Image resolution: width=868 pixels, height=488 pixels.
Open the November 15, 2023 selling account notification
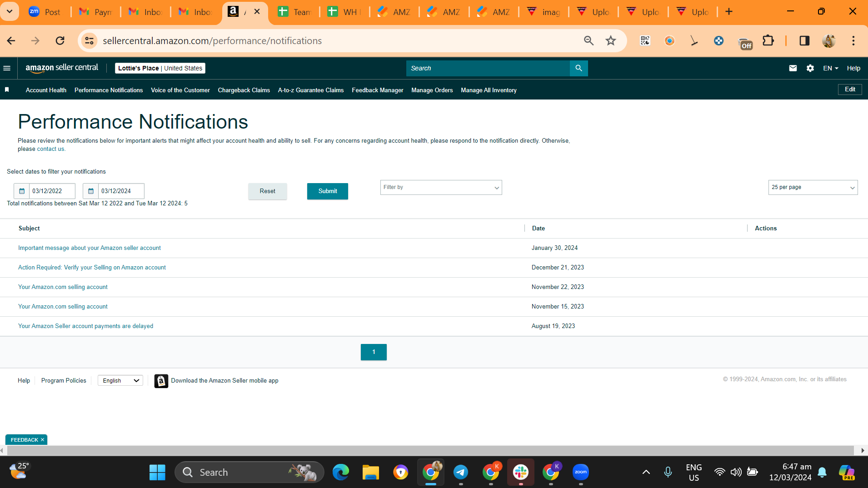pyautogui.click(x=63, y=307)
